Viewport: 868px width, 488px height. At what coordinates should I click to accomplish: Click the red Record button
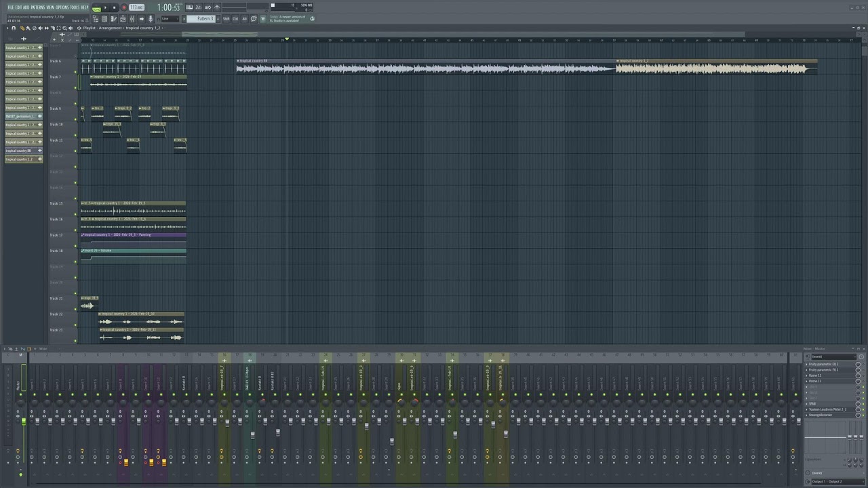point(124,7)
